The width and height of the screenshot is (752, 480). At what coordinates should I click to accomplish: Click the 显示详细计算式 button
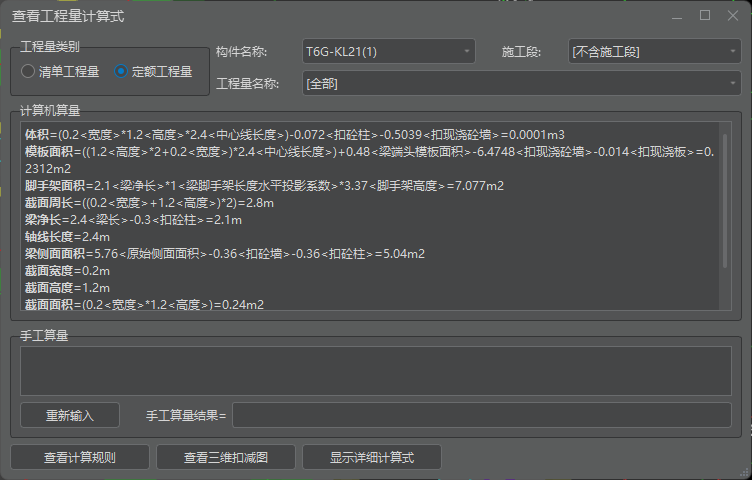(372, 457)
